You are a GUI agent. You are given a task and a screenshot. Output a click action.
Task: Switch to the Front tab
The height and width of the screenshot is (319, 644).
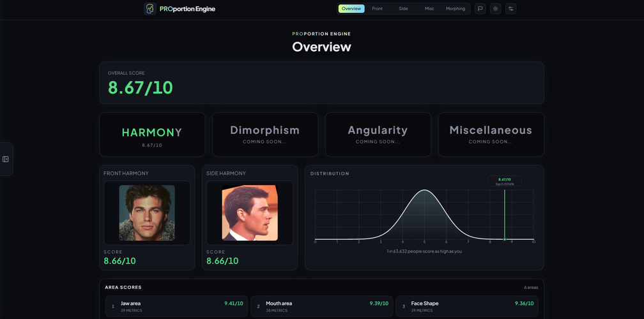click(377, 8)
